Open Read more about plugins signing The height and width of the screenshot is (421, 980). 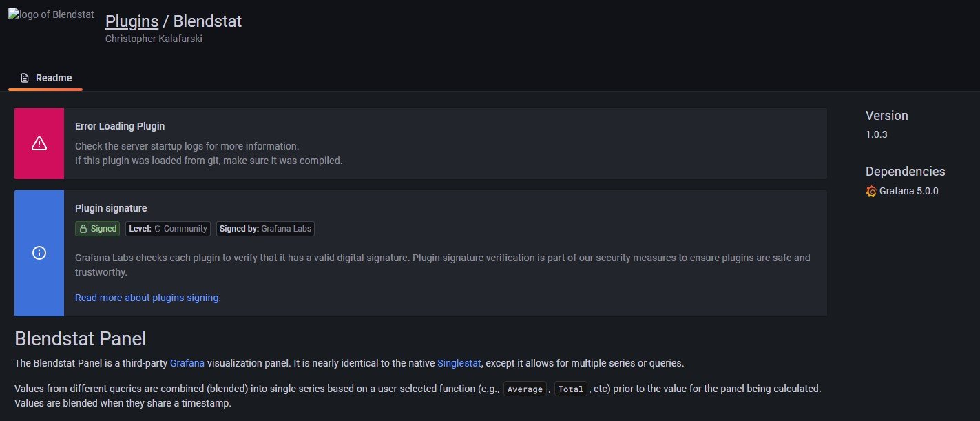(x=147, y=298)
